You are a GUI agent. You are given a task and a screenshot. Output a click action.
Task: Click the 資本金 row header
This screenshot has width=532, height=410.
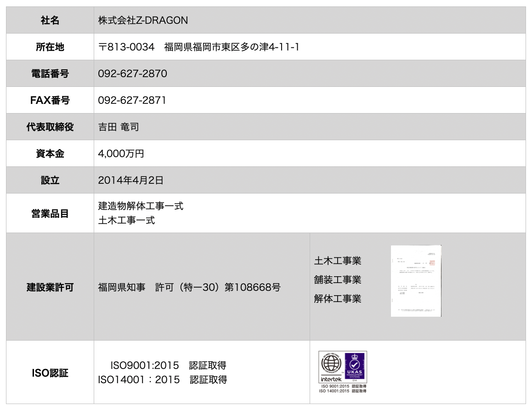[x=50, y=154]
